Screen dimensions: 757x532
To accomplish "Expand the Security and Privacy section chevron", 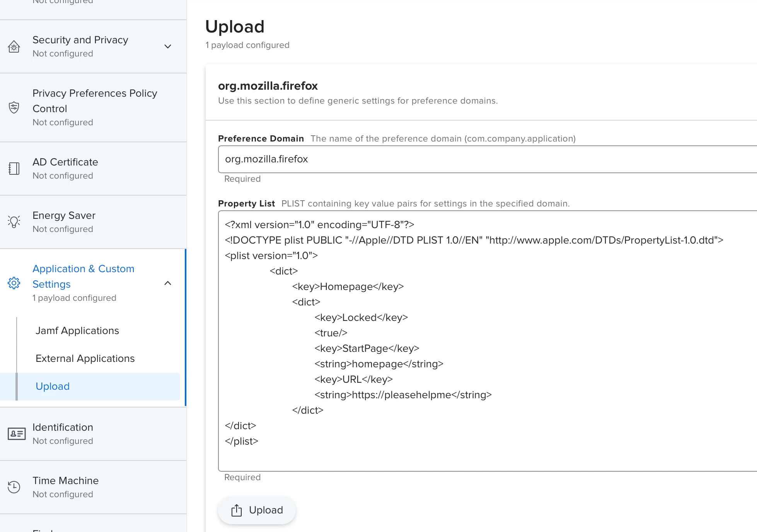I will 168,46.
